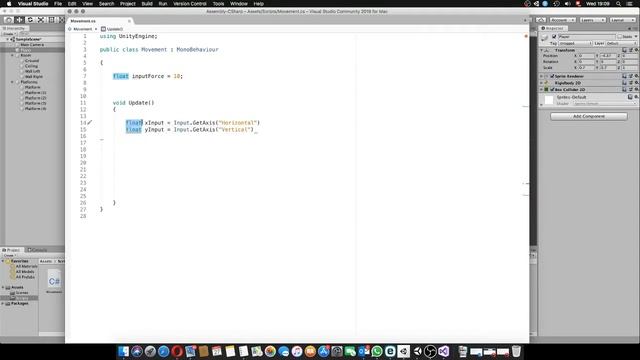Open App Store from the dock
640x360 pixels.
(324, 351)
